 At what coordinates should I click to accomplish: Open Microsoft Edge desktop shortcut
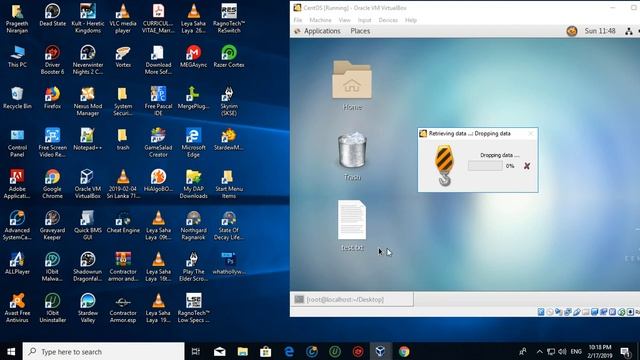(193, 142)
